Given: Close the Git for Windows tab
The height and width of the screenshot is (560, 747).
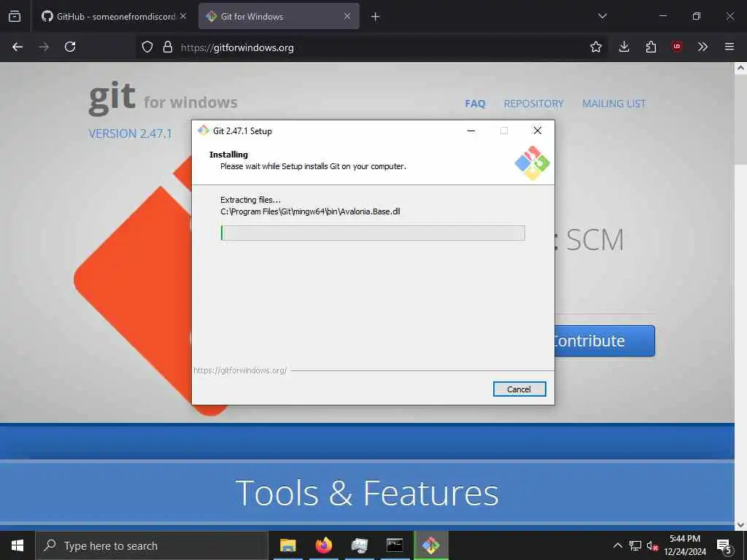Looking at the screenshot, I should click(347, 16).
